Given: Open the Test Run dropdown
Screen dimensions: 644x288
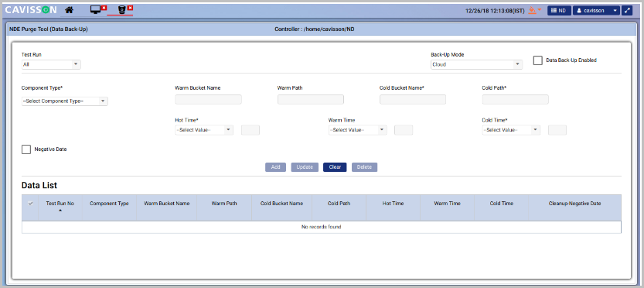Looking at the screenshot, I should (51, 64).
